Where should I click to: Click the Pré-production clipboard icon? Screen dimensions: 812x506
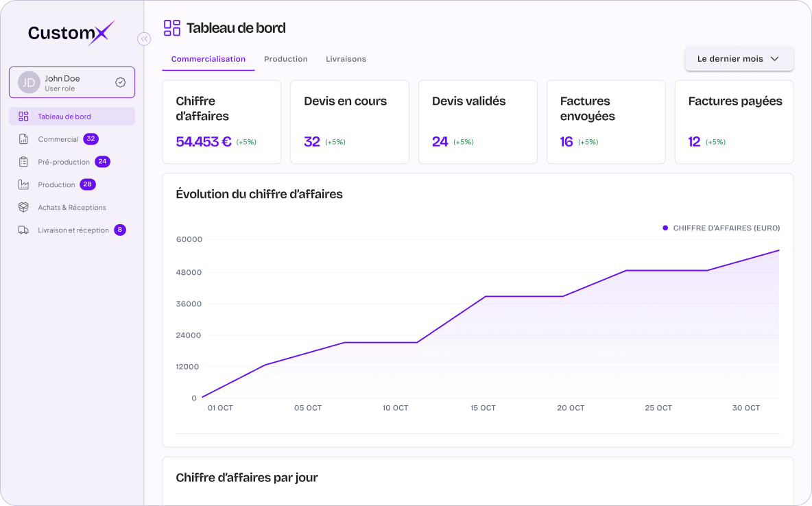point(23,162)
